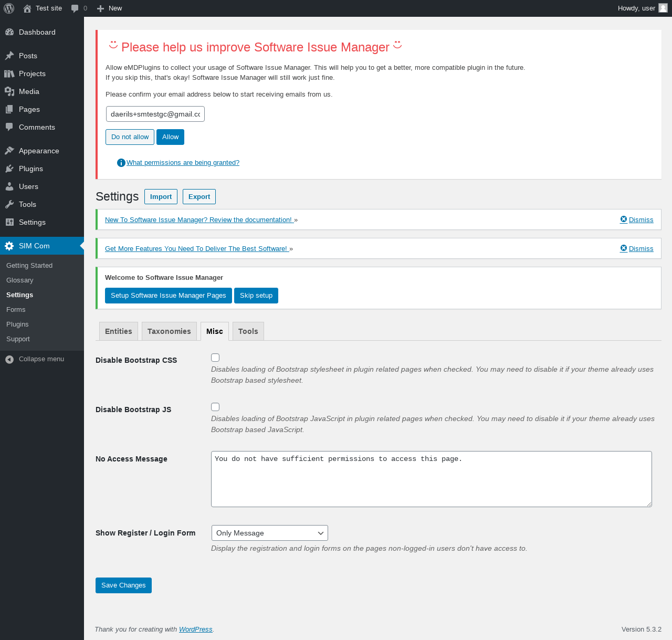The image size is (672, 640).
Task: Click the Users person icon
Action: (x=9, y=186)
